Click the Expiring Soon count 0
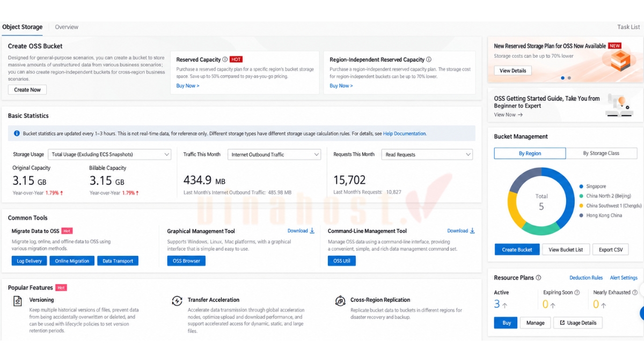644x362 pixels. tap(545, 305)
